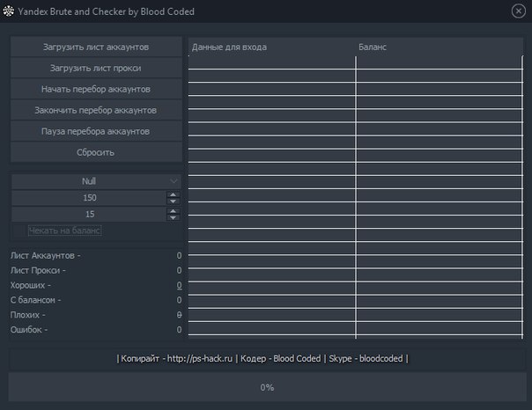Decrease the 150 value with down arrow
The image size is (532, 410).
click(x=173, y=201)
